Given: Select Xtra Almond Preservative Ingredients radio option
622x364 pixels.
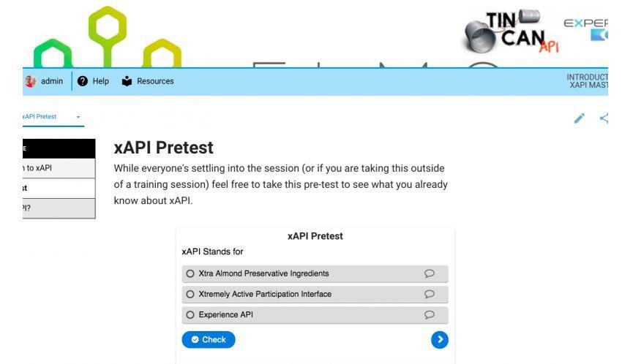Looking at the screenshot, I should pos(190,273).
